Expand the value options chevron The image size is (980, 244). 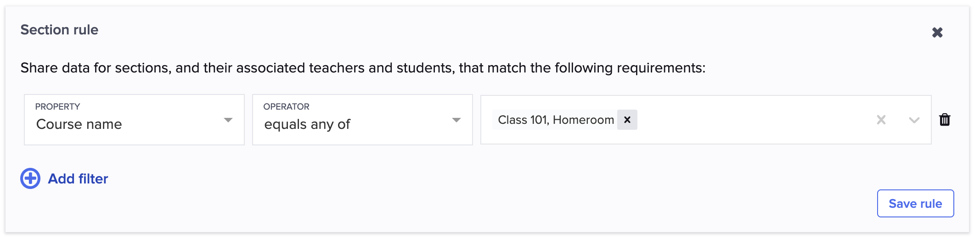914,120
